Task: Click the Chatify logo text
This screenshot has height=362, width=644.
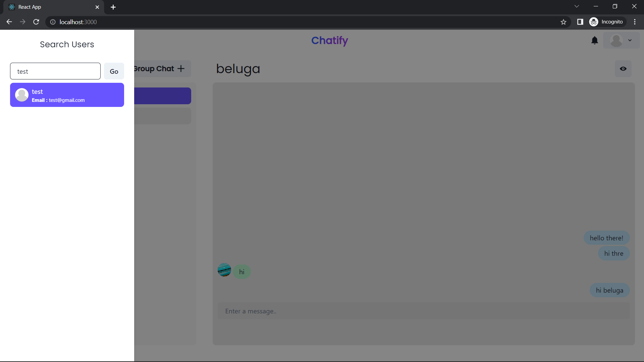Action: (x=329, y=40)
